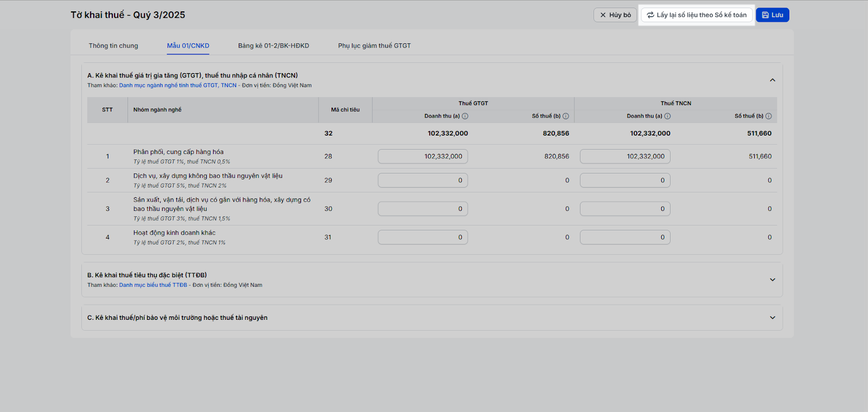868x412 pixels.
Task: Click GTGT revenue field for Hoạt động kinh doanh khác
Action: (423, 237)
